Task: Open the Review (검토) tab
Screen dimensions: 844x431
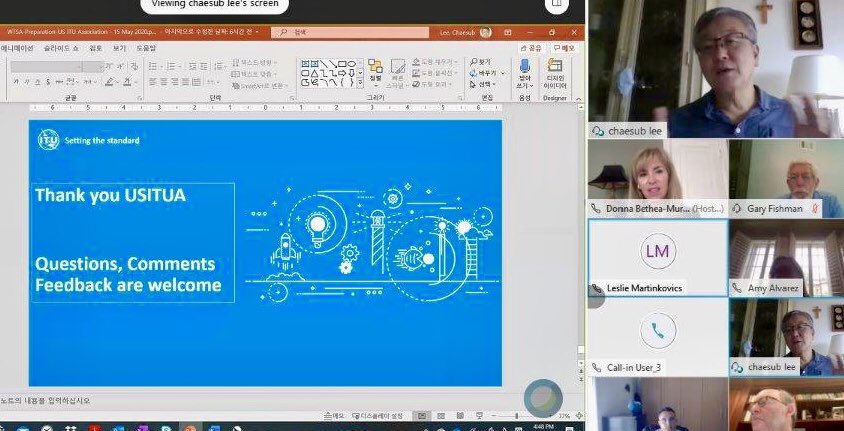Action: [x=95, y=48]
